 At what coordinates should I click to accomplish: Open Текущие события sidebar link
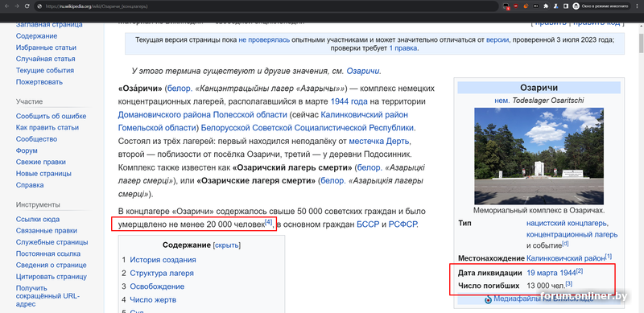pyautogui.click(x=45, y=70)
